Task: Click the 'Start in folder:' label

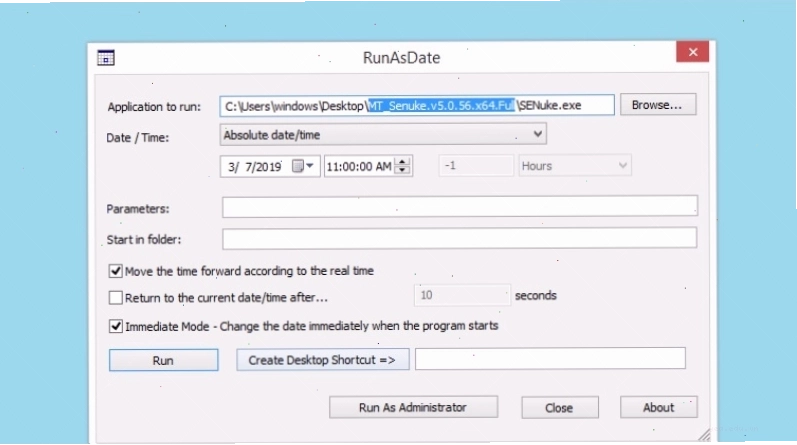Action: [144, 240]
